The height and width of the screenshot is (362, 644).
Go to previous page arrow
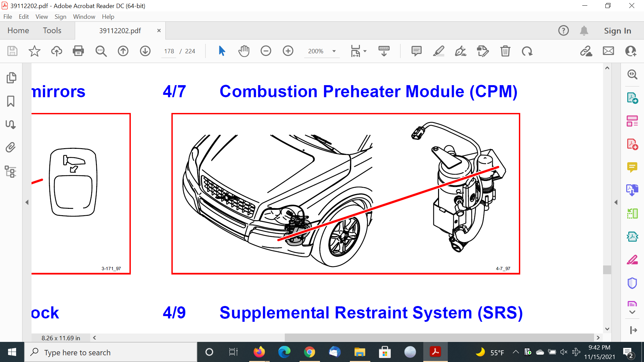[123, 51]
